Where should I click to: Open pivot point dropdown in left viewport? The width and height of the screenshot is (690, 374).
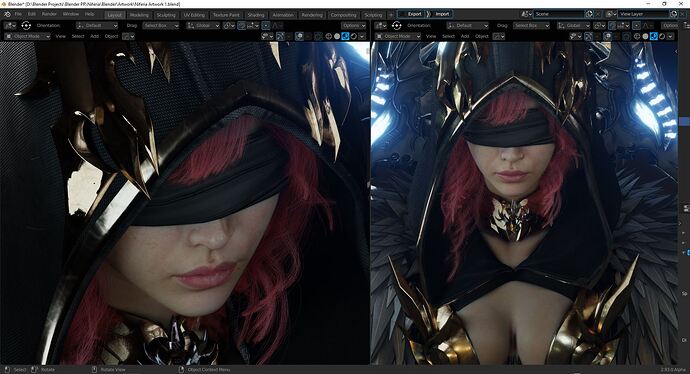(x=229, y=26)
